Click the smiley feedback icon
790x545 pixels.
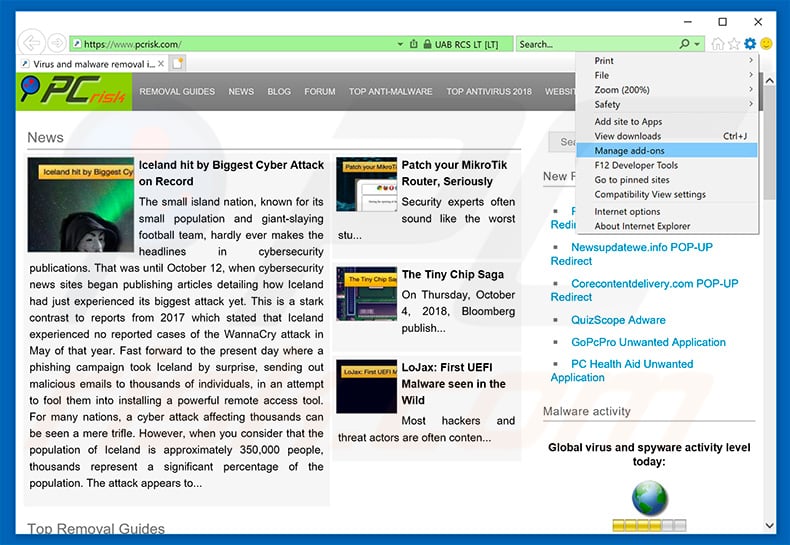click(766, 44)
